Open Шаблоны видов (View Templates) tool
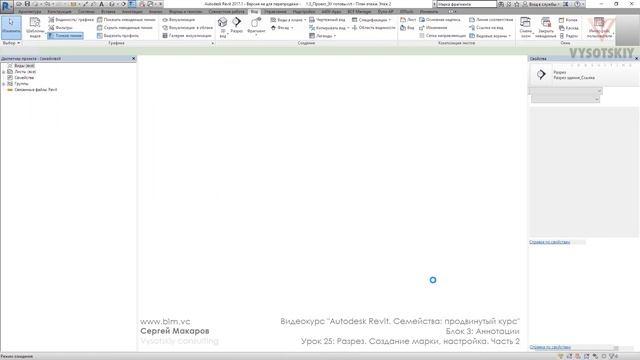The height and width of the screenshot is (360, 640). pyautogui.click(x=35, y=28)
